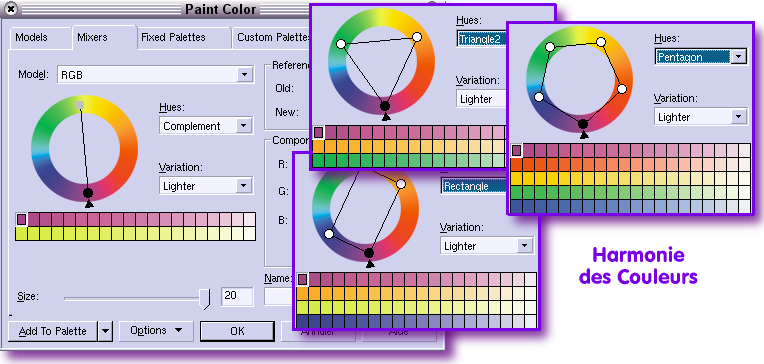The width and height of the screenshot is (764, 364).
Task: Click the Size slider handle
Action: (205, 298)
